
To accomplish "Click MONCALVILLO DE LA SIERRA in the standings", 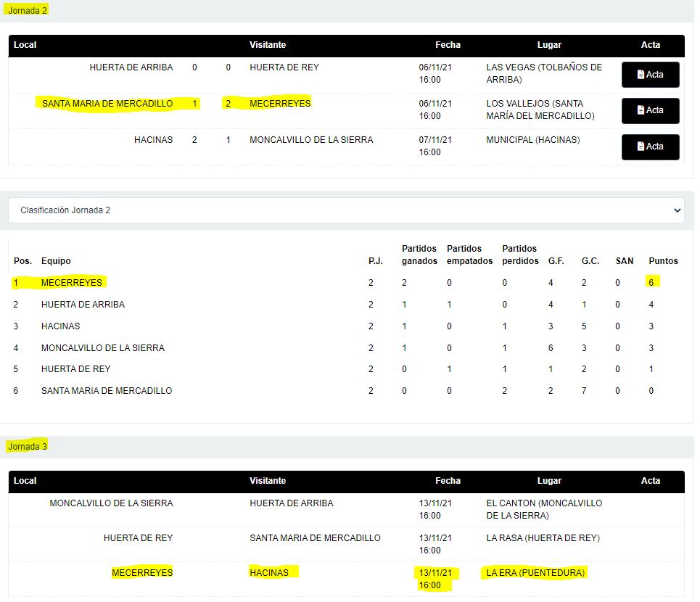I will (x=103, y=348).
